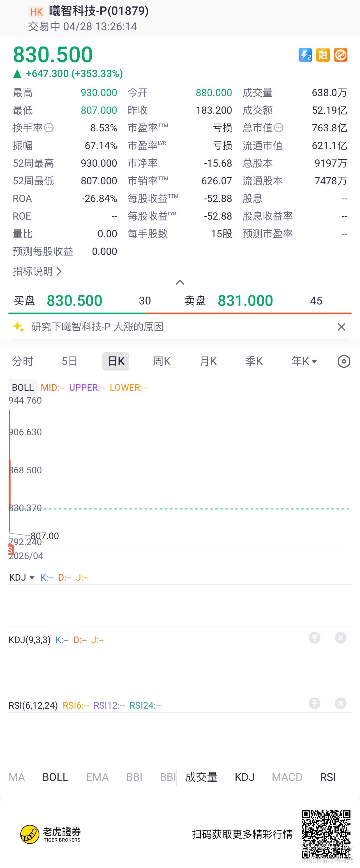Collapse the quote details with up chevron
360x868 pixels.
180,282
